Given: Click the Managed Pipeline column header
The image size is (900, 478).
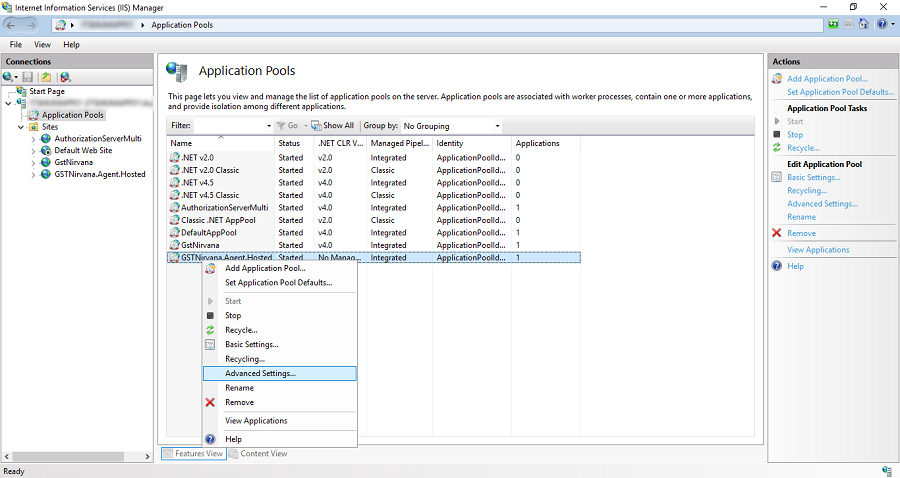Looking at the screenshot, I should tap(399, 143).
